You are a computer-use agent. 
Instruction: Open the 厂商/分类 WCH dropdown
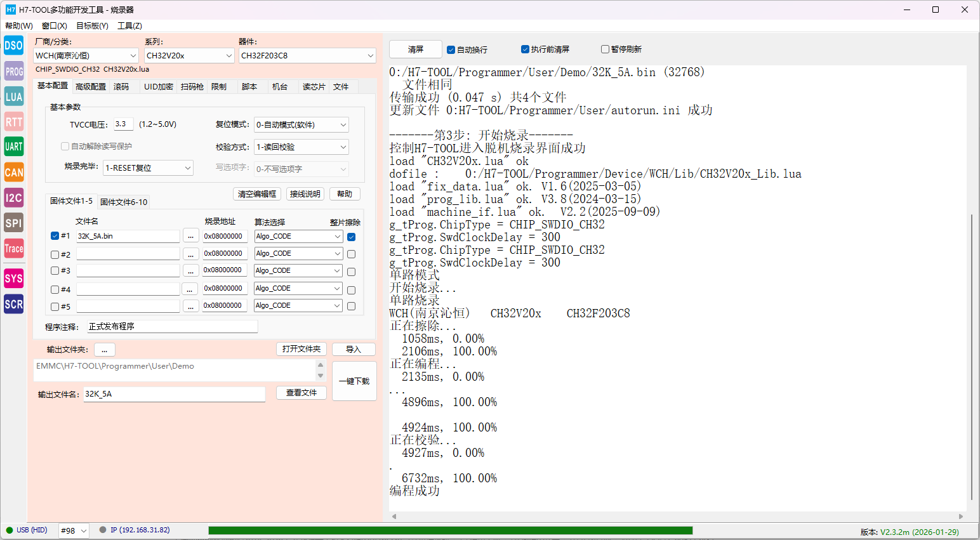[86, 56]
